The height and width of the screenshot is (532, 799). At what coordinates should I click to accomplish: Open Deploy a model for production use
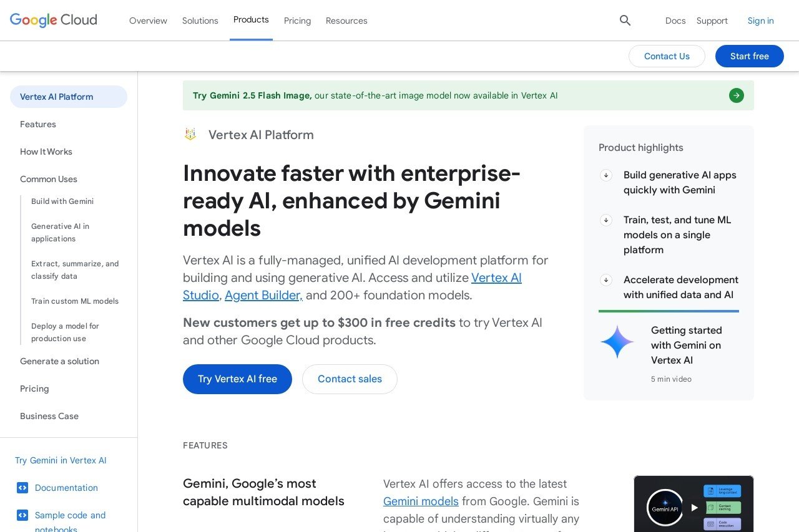pyautogui.click(x=66, y=332)
